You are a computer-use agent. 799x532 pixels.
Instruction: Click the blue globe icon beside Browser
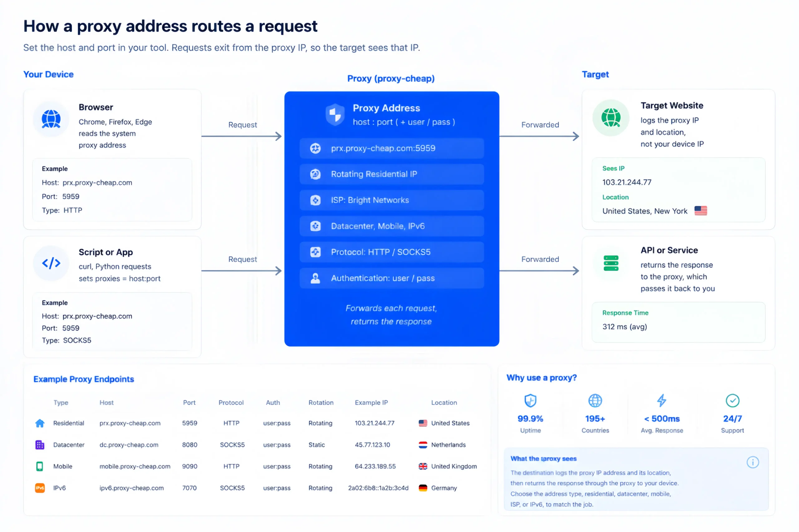pyautogui.click(x=51, y=119)
